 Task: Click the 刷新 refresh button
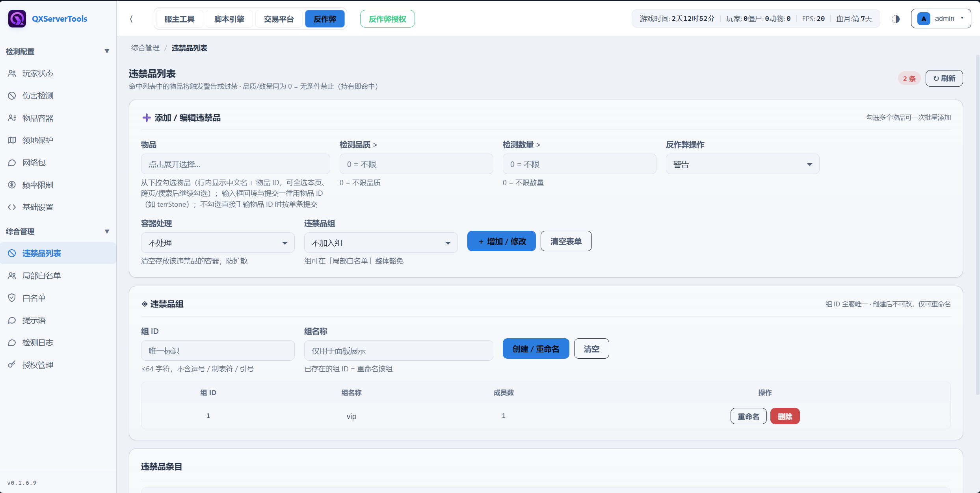[x=944, y=78]
